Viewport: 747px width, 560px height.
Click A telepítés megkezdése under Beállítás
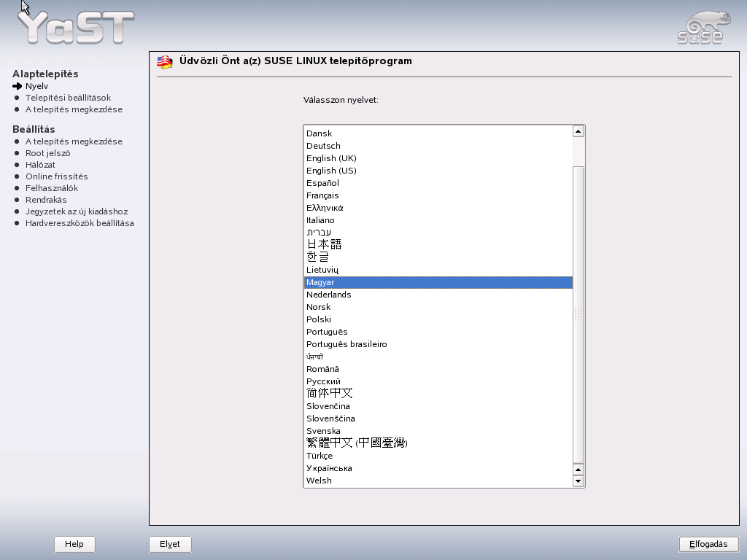tap(74, 141)
